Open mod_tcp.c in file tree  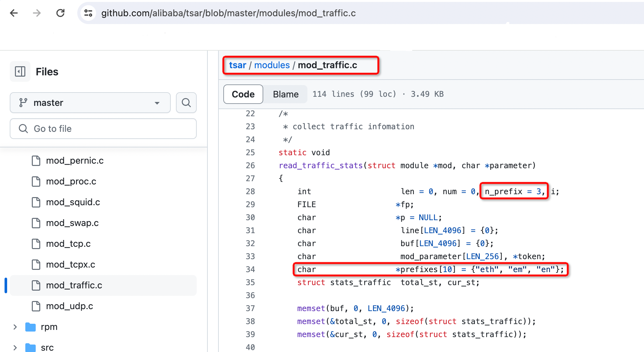pyautogui.click(x=68, y=244)
